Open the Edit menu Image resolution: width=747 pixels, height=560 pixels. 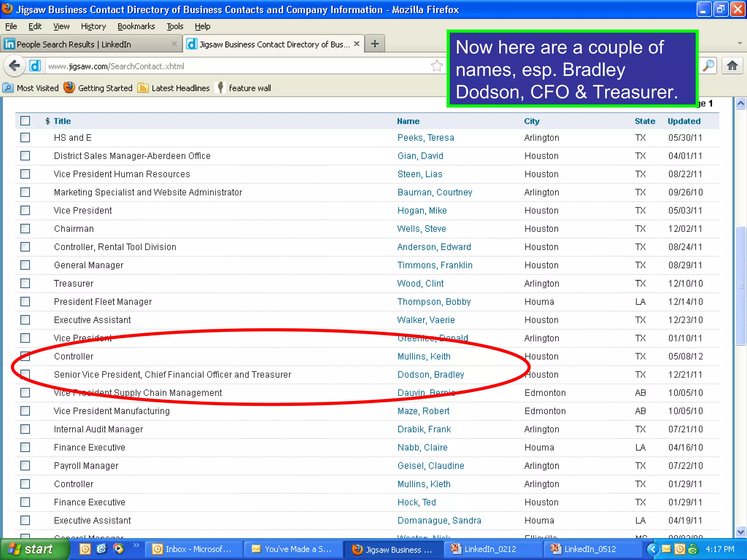pos(35,26)
